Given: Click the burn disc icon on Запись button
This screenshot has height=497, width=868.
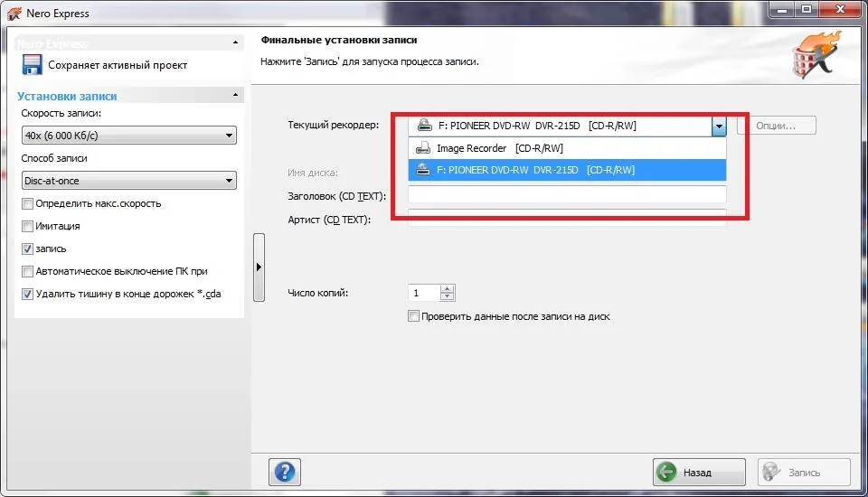Looking at the screenshot, I should [771, 472].
